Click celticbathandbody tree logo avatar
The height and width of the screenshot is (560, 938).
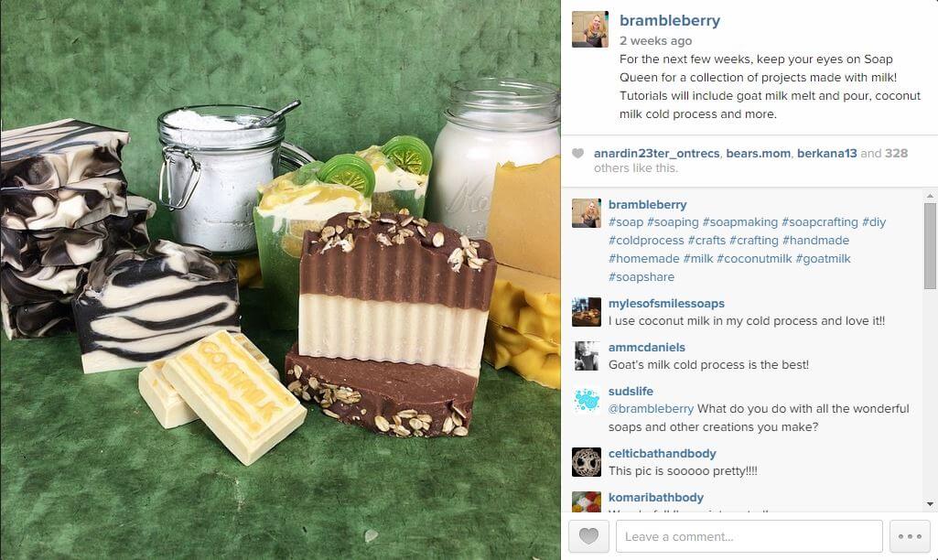coord(587,462)
